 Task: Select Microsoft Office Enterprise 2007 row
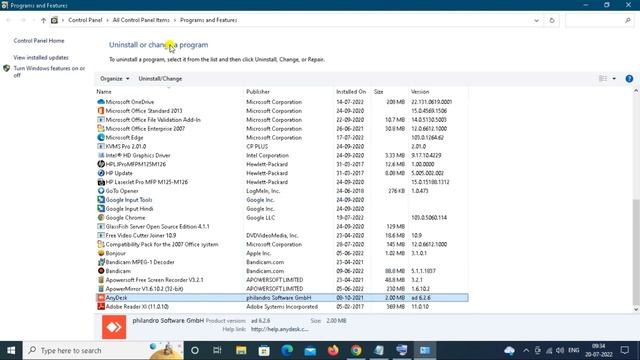pos(282,129)
